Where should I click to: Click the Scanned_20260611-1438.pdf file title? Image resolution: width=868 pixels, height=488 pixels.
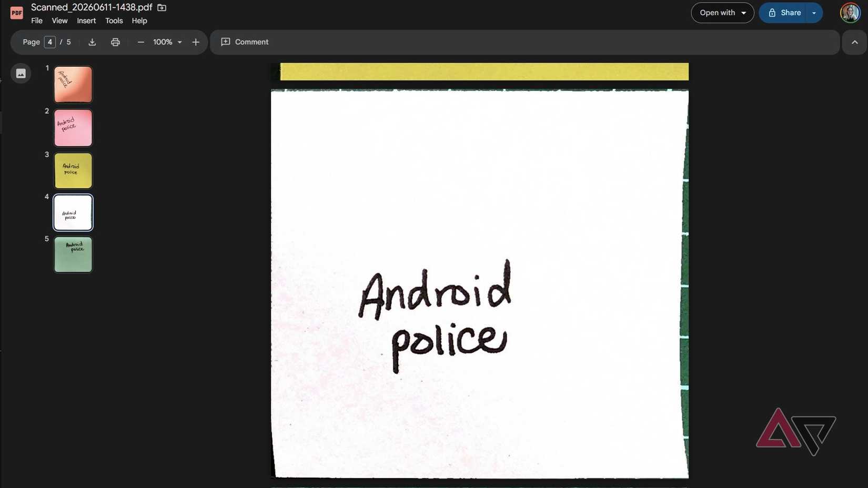[92, 7]
